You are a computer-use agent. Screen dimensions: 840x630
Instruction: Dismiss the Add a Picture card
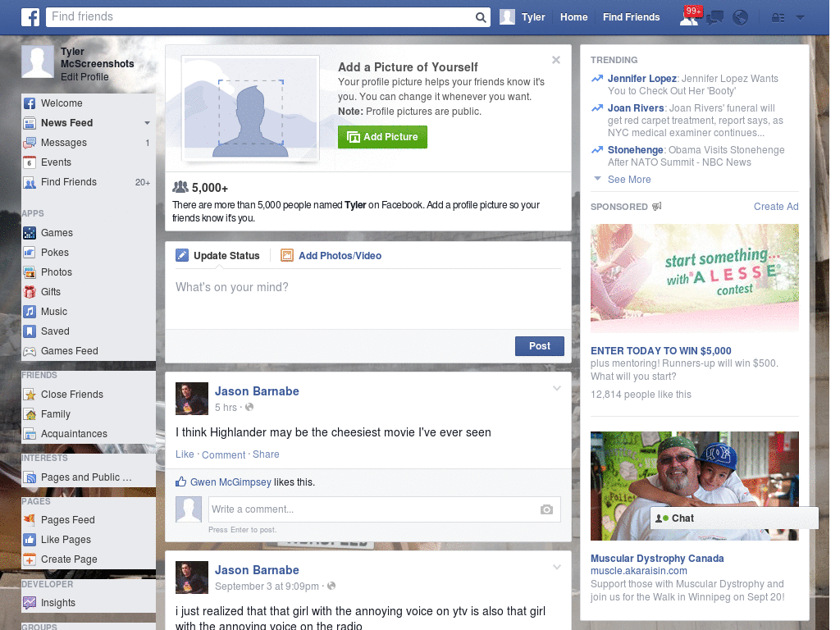tap(556, 60)
